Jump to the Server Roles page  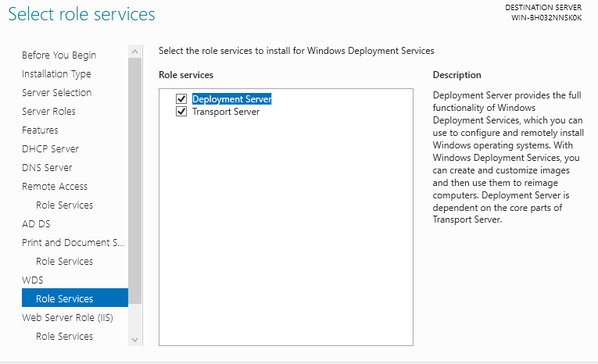[48, 112]
